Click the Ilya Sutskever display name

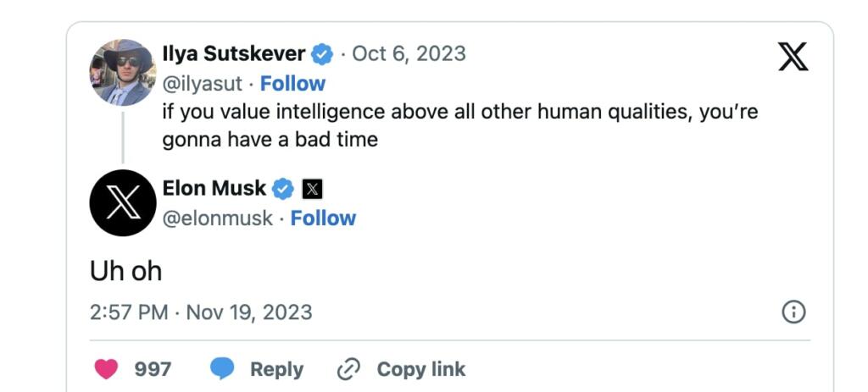click(x=233, y=54)
